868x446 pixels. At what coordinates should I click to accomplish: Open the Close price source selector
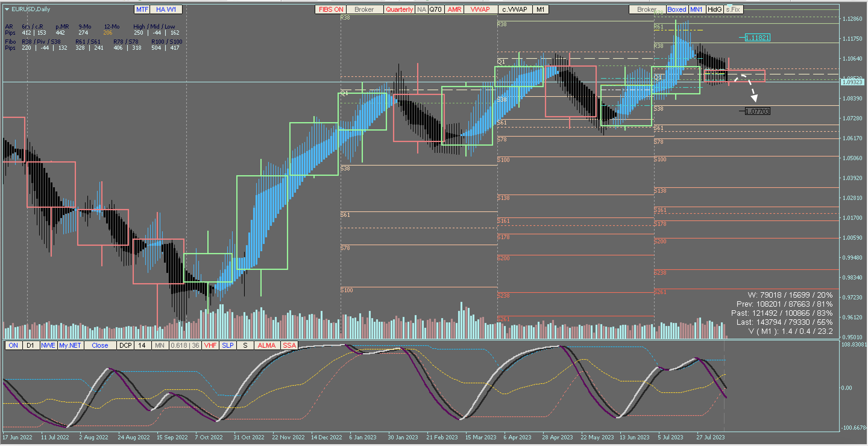(100, 345)
